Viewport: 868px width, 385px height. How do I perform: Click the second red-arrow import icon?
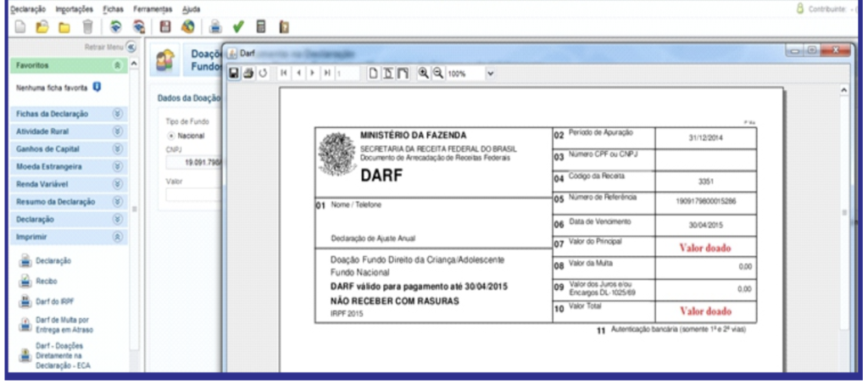point(138,26)
